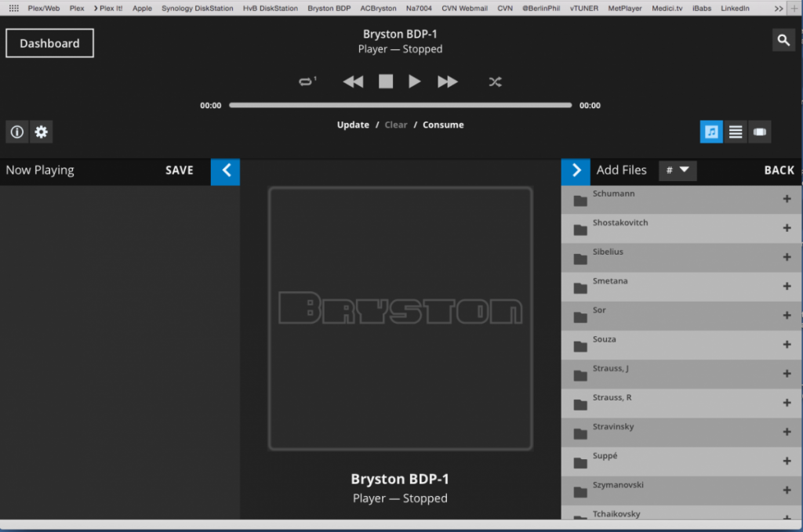Go BACK in the file browser
Image resolution: width=803 pixels, height=532 pixels.
point(779,170)
